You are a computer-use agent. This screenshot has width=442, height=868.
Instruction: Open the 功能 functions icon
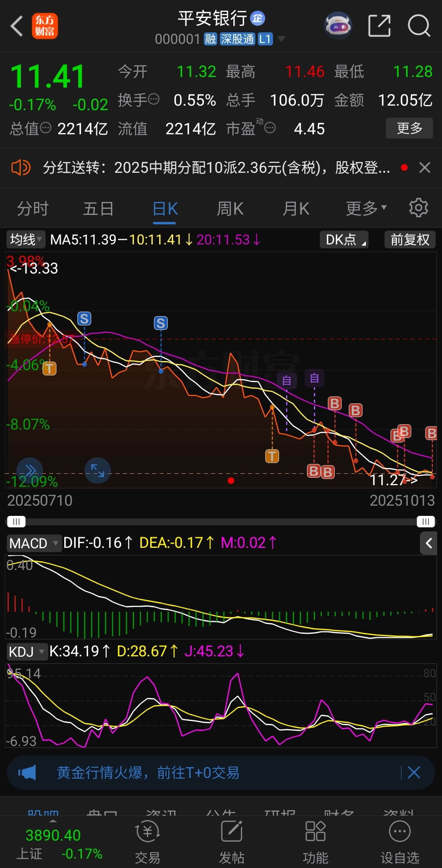(316, 843)
